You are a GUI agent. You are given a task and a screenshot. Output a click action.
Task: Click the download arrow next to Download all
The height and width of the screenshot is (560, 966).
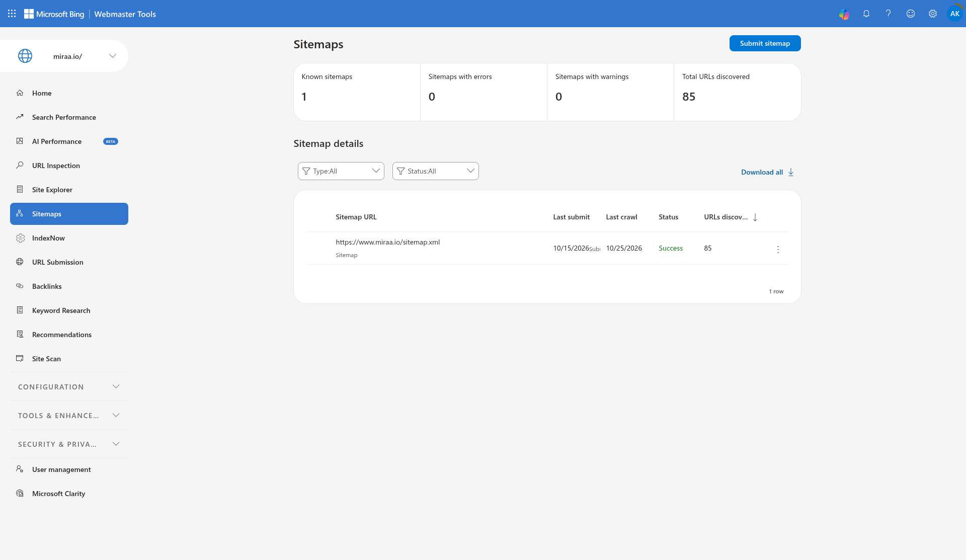tap(791, 172)
